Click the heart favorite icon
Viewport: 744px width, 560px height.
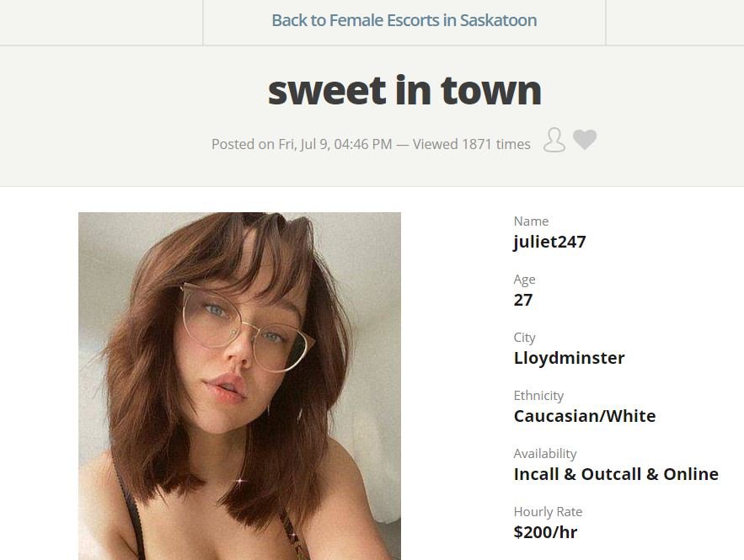[x=585, y=140]
